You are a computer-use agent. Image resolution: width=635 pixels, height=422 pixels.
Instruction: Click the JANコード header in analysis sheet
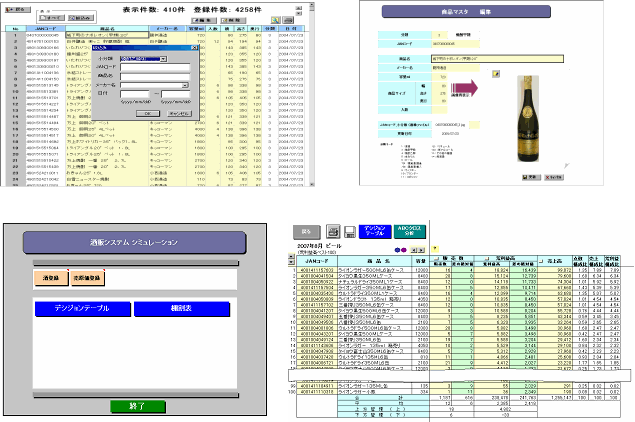317,261
